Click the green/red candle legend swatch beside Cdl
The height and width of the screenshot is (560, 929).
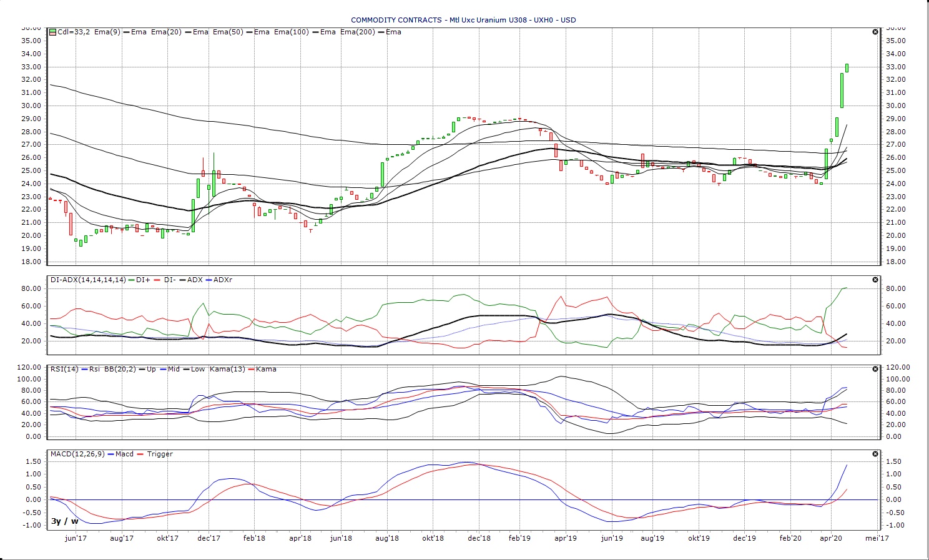(53, 32)
